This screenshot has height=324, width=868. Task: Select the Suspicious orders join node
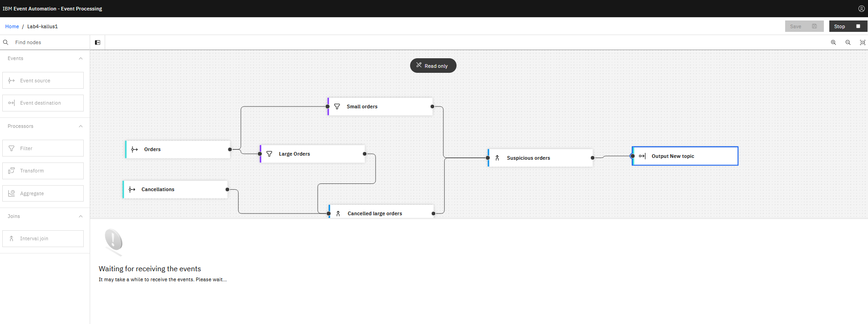click(x=540, y=158)
